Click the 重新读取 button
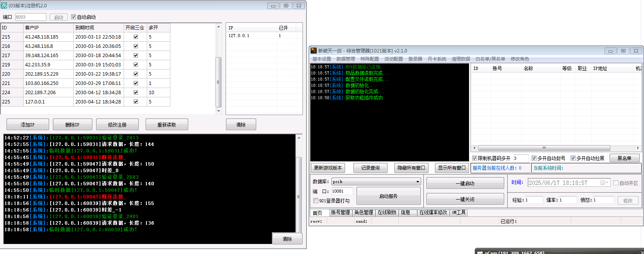Viewport: 644px width, 254px height. coord(167,125)
